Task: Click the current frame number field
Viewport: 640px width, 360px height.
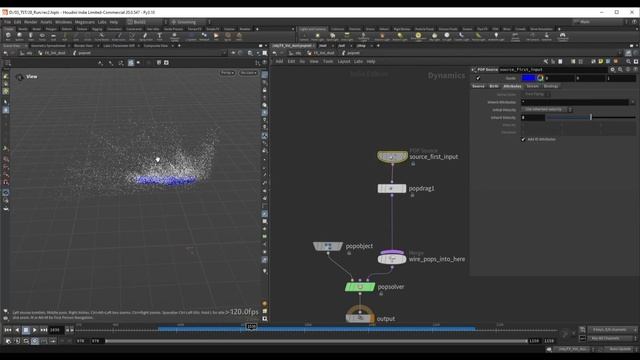Action: click(x=56, y=330)
